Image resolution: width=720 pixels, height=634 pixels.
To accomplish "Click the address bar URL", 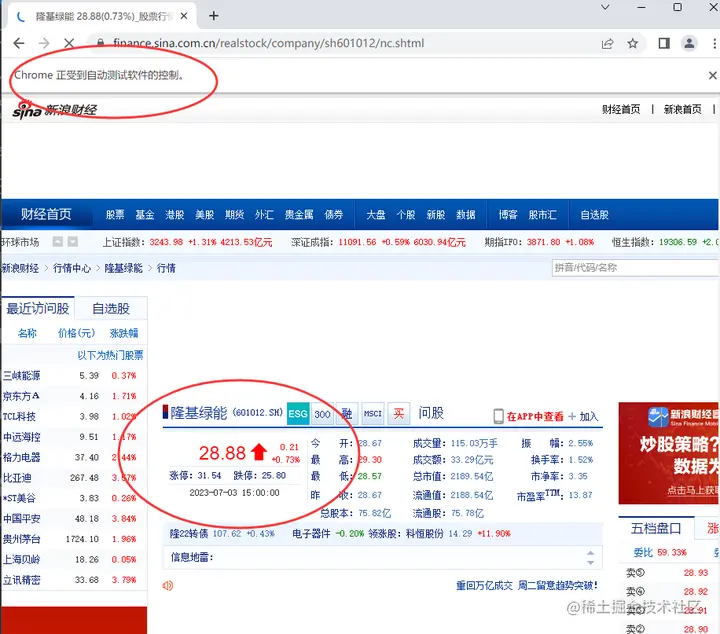I will 269,43.
